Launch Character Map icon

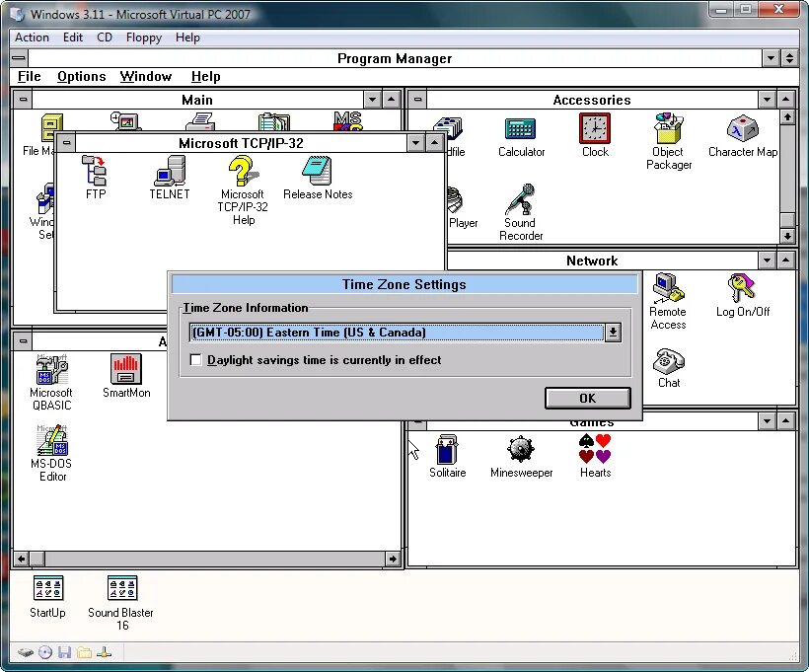pyautogui.click(x=743, y=136)
